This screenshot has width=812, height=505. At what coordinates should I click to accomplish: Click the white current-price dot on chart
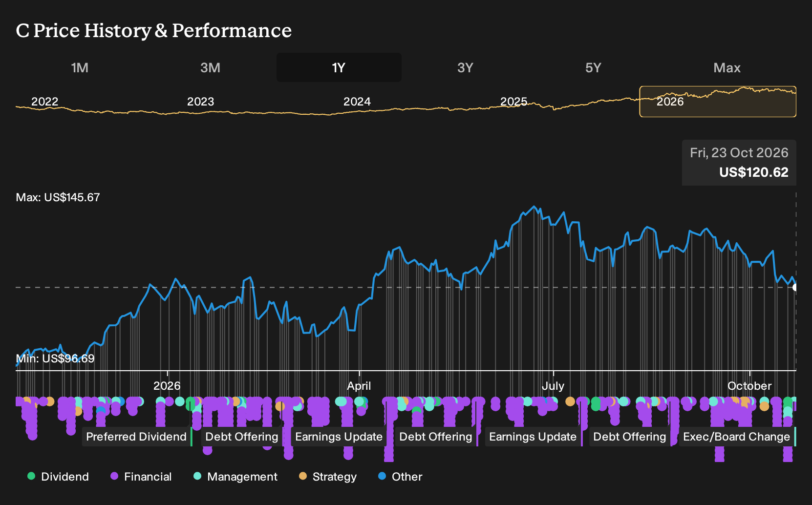[795, 287]
